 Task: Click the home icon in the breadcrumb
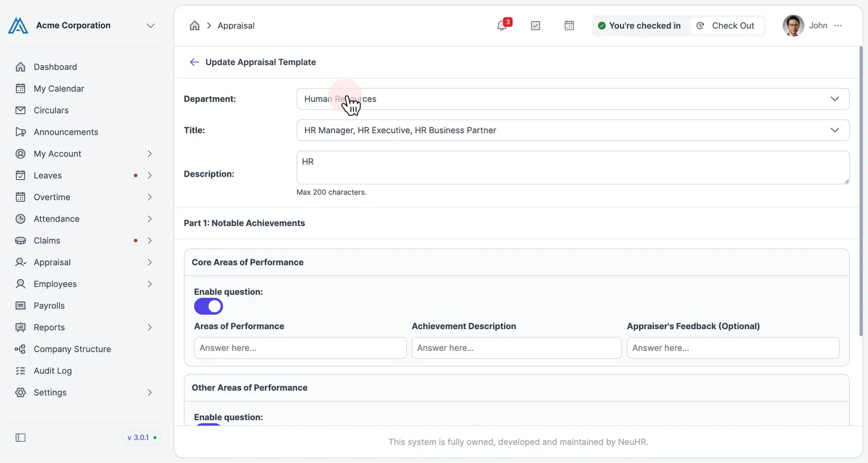pyautogui.click(x=195, y=25)
